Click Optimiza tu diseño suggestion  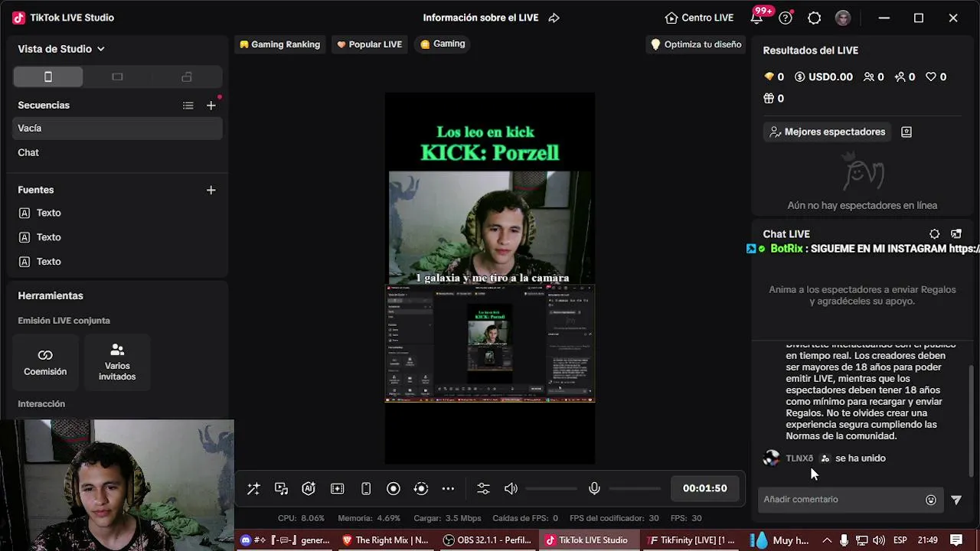696,44
